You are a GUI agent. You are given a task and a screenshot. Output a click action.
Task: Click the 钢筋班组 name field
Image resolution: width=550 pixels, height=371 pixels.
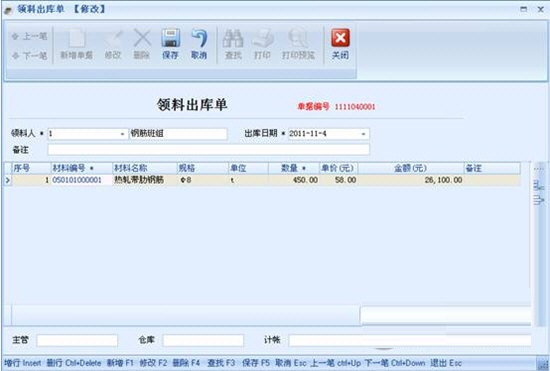click(178, 134)
